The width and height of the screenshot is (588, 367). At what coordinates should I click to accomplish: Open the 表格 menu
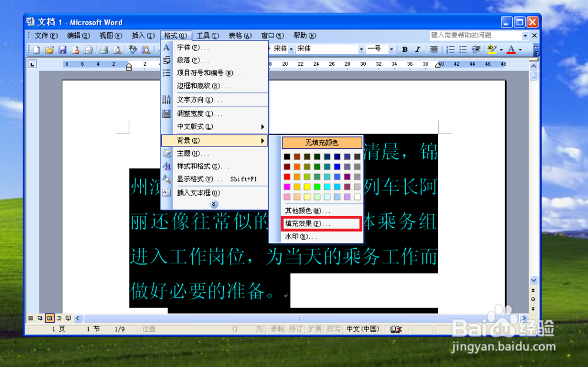pos(240,36)
